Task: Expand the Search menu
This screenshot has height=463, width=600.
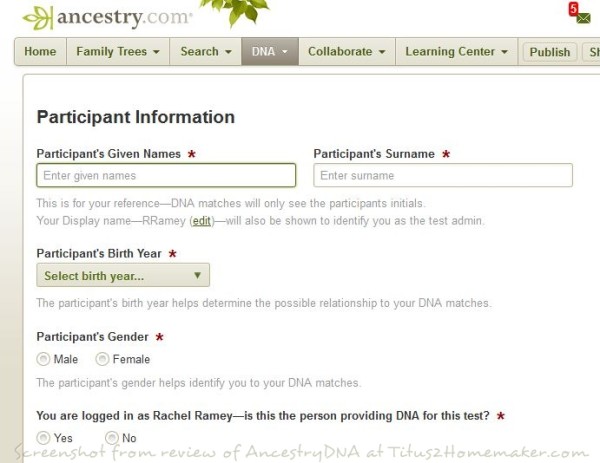Action: [206, 52]
